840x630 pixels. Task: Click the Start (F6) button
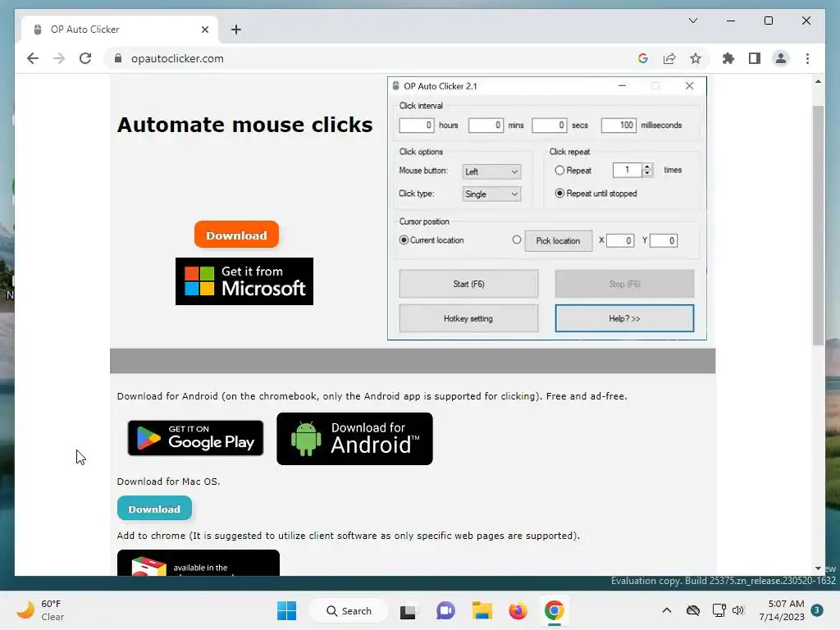(x=468, y=283)
